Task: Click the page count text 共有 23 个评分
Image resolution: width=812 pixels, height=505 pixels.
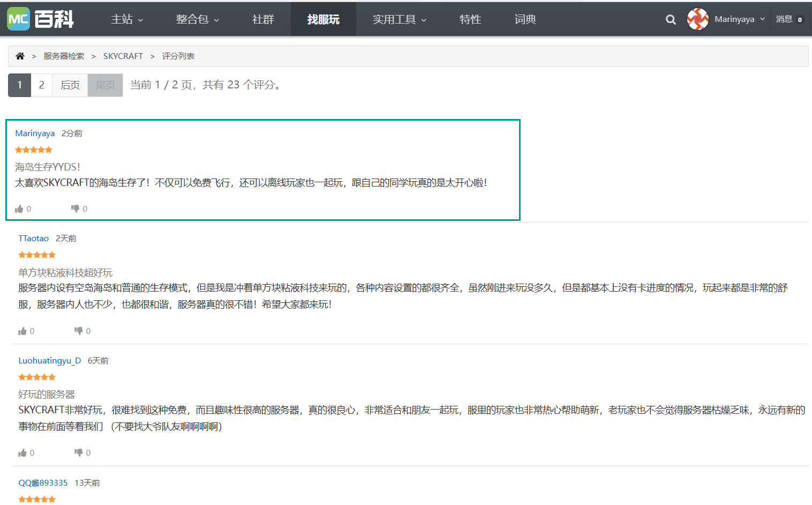Action: tap(239, 85)
